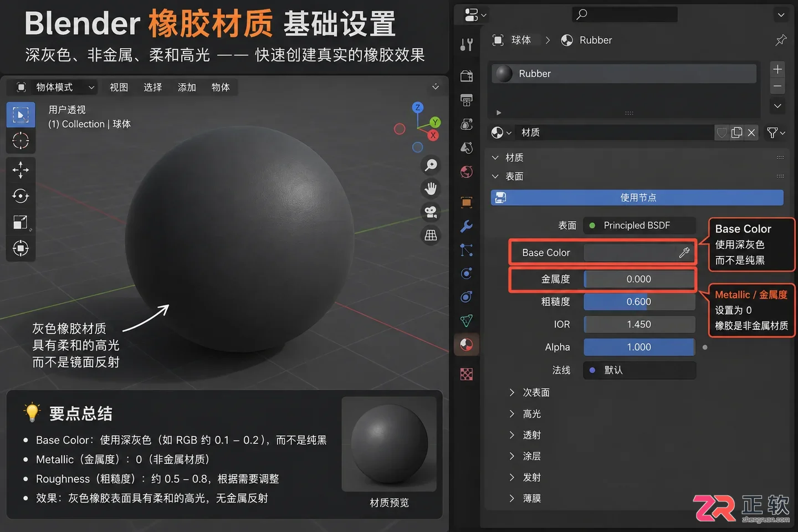Open the 法线 默认 dropdown
798x532 pixels.
(x=640, y=370)
